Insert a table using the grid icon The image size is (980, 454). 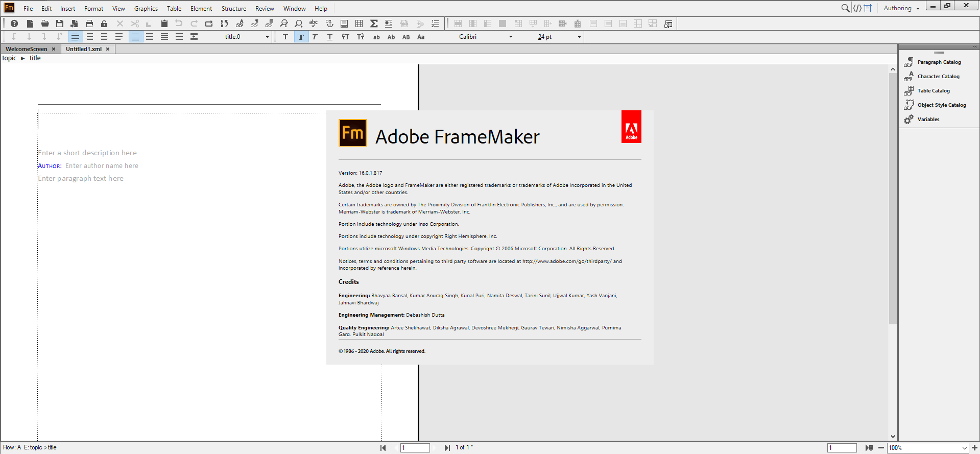[359, 23]
